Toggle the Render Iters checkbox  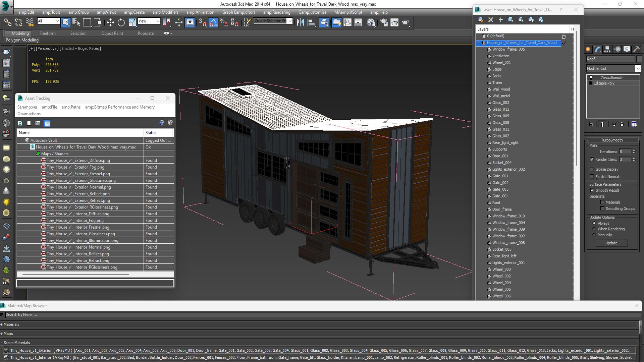click(592, 160)
